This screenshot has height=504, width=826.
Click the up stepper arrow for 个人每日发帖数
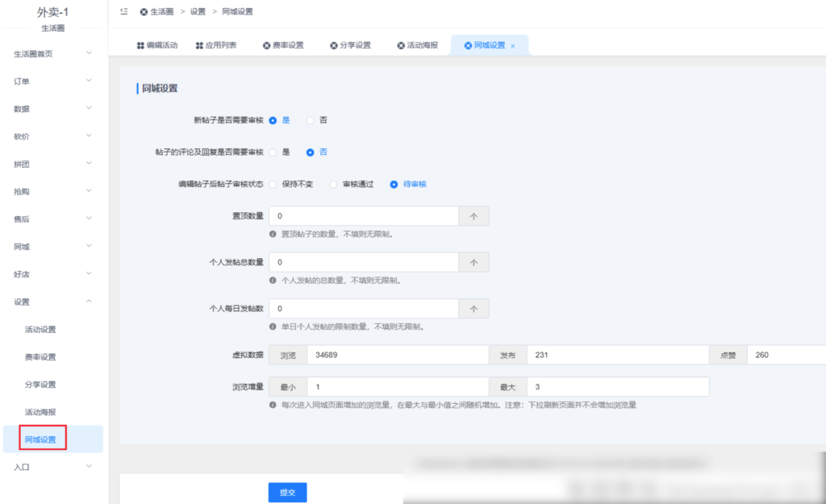476,308
